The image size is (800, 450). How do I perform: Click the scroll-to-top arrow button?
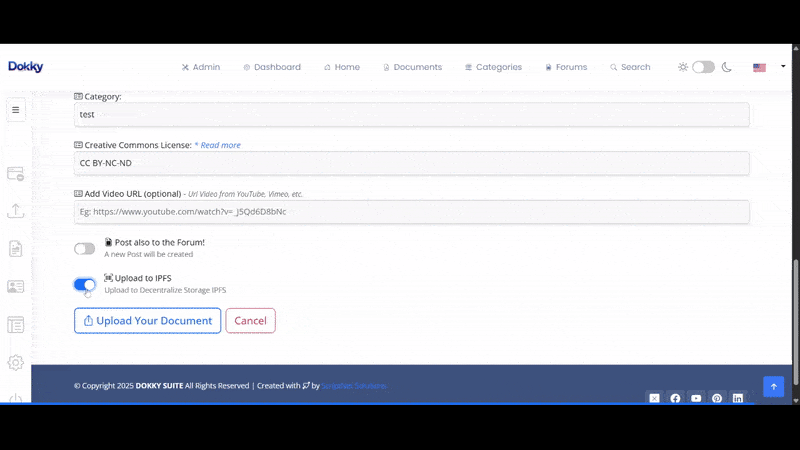(x=773, y=386)
